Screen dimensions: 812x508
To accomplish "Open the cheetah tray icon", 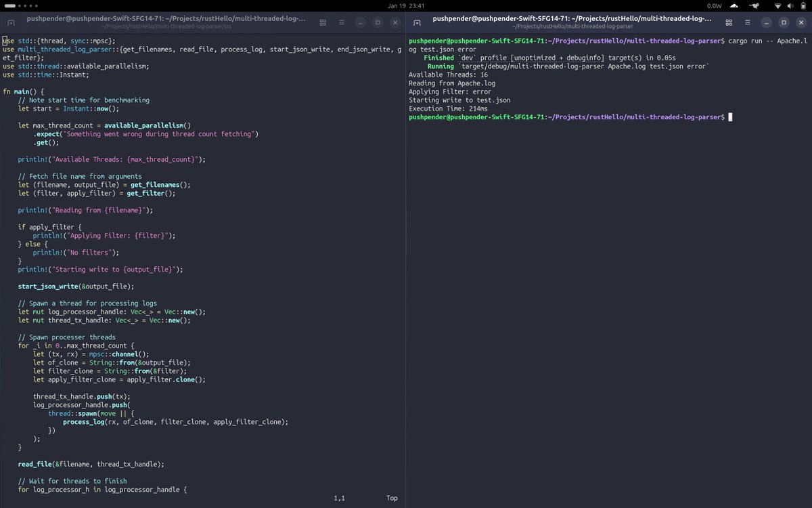I will tap(754, 5).
